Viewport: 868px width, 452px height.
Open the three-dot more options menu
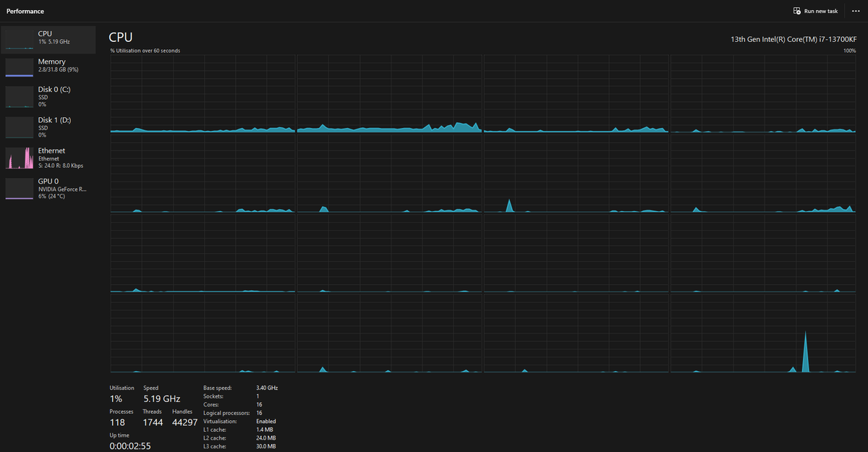pos(856,11)
